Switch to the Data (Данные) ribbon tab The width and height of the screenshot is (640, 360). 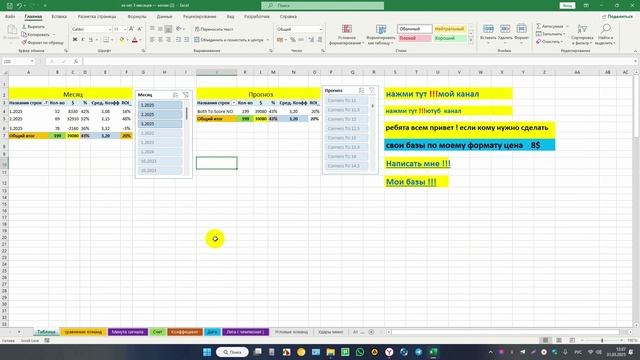(164, 17)
